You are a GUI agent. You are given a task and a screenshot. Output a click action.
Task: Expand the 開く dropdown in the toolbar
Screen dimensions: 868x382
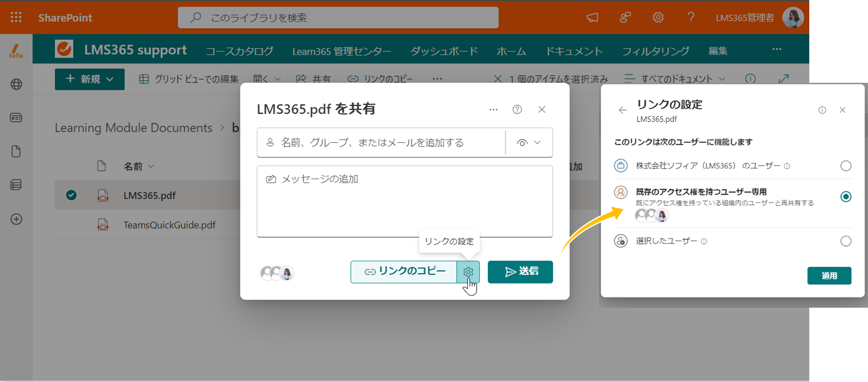[277, 79]
